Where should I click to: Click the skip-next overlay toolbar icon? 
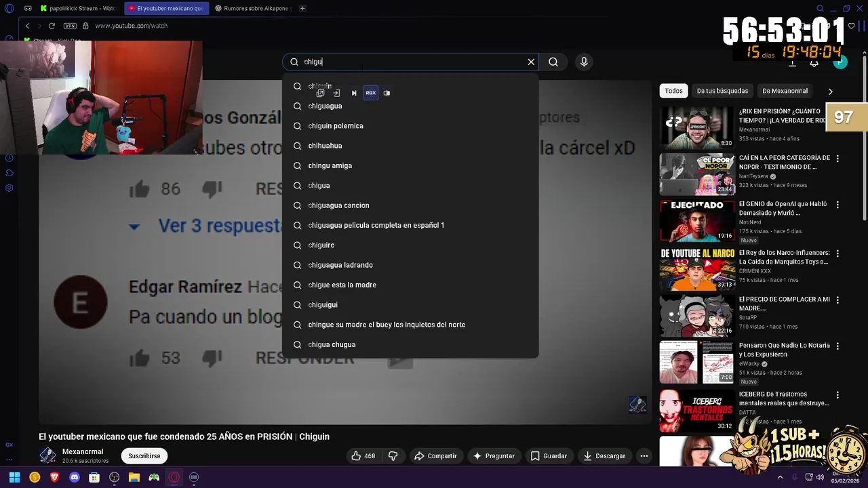(x=353, y=93)
